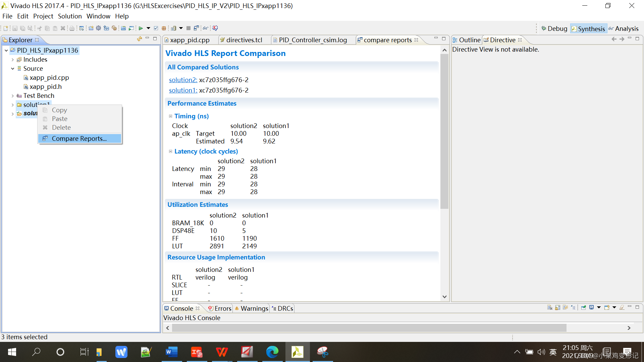644x362 pixels.
Task: Collapse the Timing (ns) section
Action: tap(170, 116)
